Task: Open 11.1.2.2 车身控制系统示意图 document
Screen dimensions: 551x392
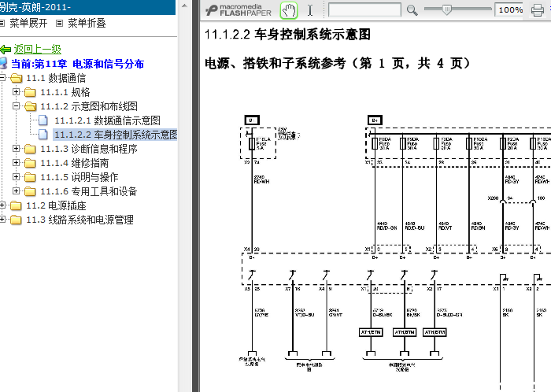Action: (116, 135)
